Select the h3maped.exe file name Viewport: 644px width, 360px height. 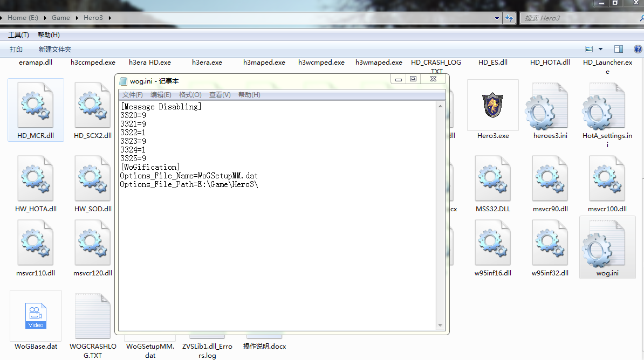(x=264, y=63)
